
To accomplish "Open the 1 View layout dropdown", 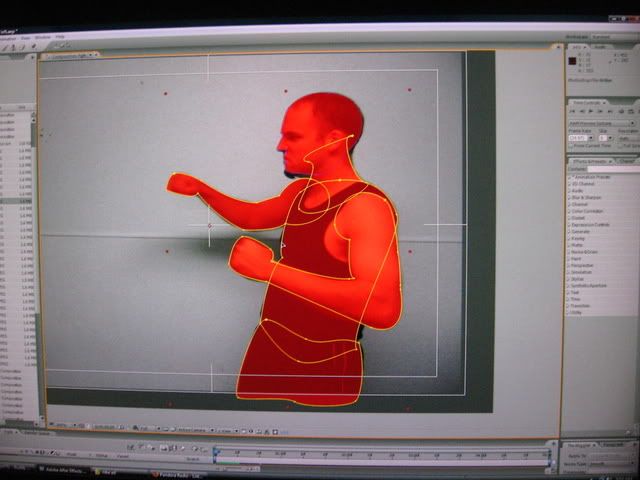I will click(228, 431).
